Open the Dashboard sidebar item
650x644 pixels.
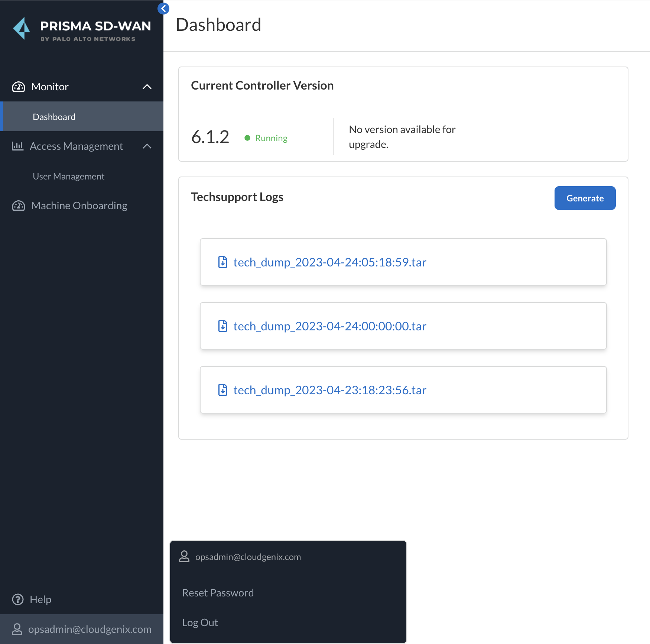(54, 117)
